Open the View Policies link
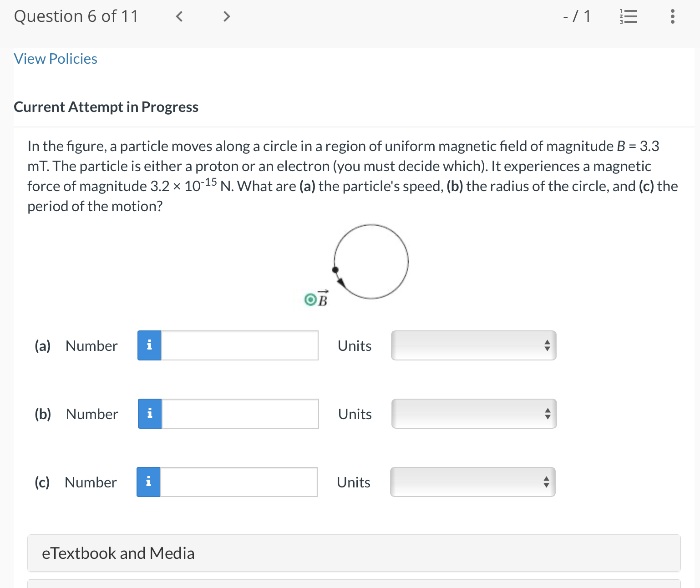The image size is (700, 588). point(55,58)
